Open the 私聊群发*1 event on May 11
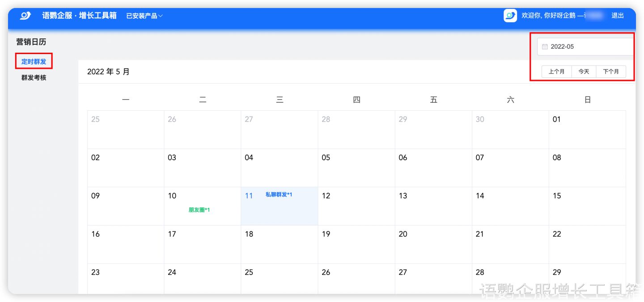The image size is (644, 302). [x=279, y=195]
